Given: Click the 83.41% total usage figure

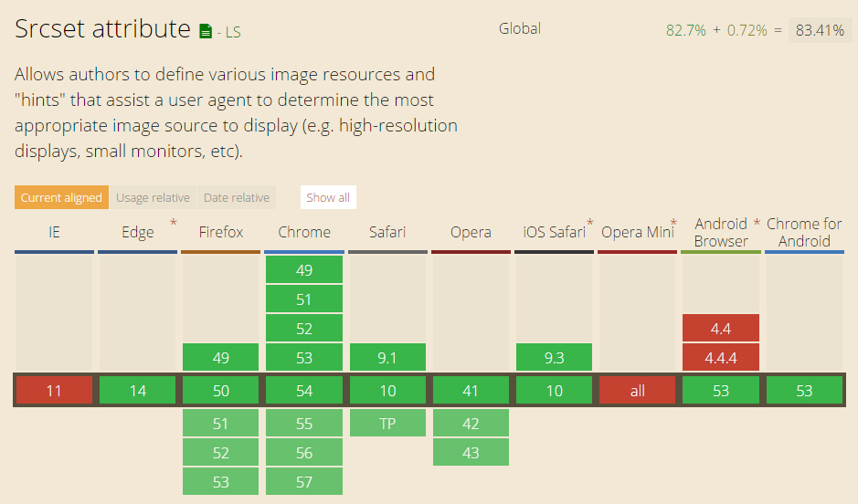Looking at the screenshot, I should pyautogui.click(x=819, y=30).
